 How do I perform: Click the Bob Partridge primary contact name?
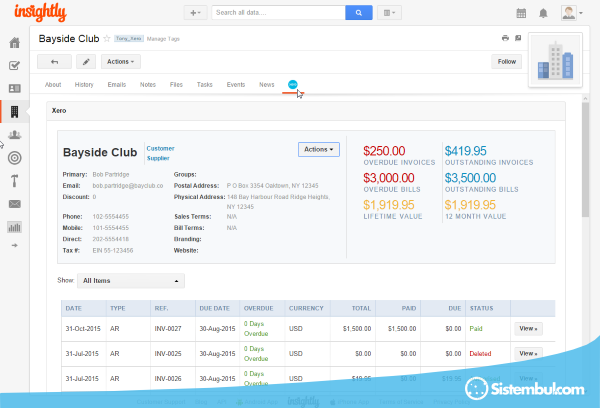(x=111, y=175)
